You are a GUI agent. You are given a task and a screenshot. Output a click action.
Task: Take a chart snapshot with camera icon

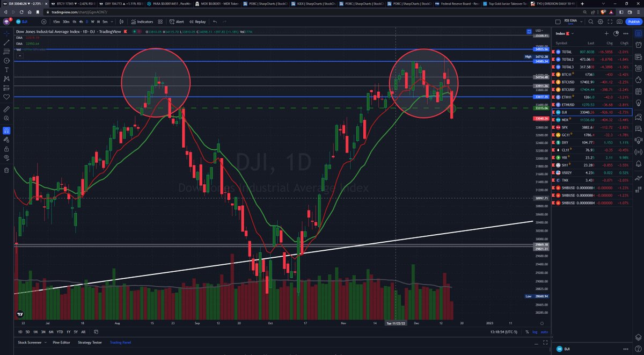pyautogui.click(x=619, y=21)
